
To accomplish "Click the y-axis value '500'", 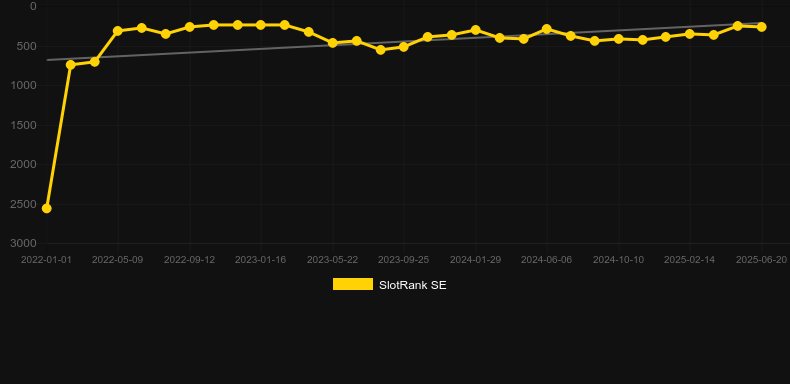I will [28, 46].
